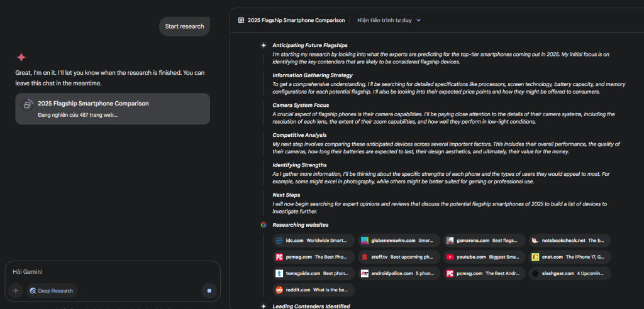This screenshot has width=644, height=309.
Task: Click the sparkle icon beside Anticipating Future Flagships
Action: tap(264, 45)
